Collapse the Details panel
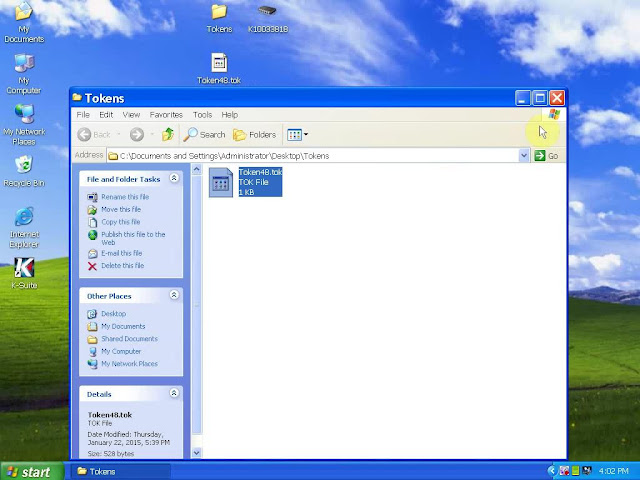Image resolution: width=640 pixels, height=480 pixels. [x=174, y=393]
